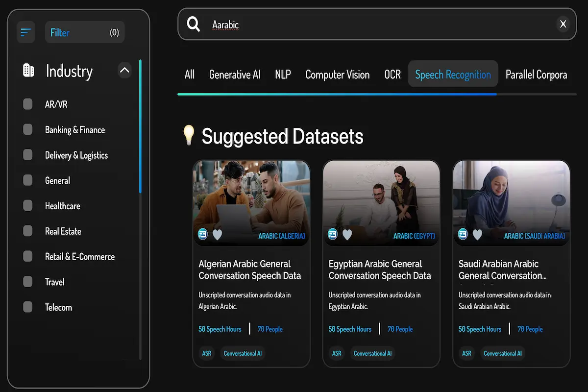The height and width of the screenshot is (392, 588).
Task: Favorite the Algerian Arabic dataset heart icon
Action: (217, 235)
